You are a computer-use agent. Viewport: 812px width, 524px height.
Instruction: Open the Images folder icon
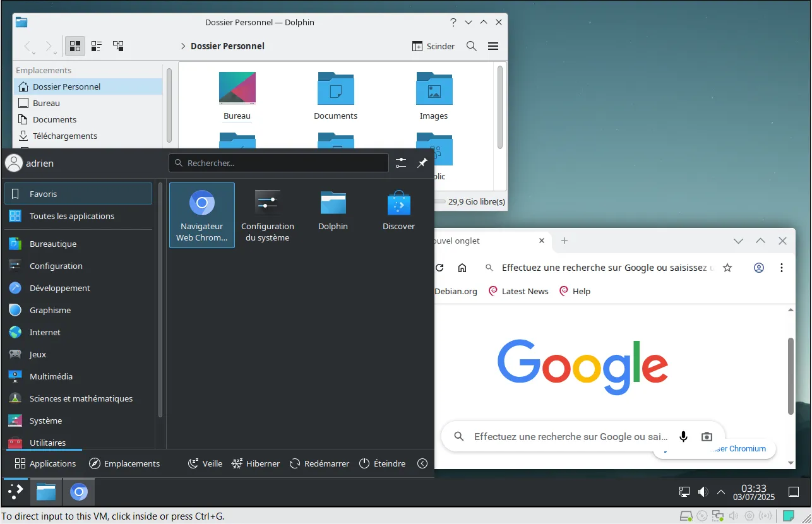434,95
